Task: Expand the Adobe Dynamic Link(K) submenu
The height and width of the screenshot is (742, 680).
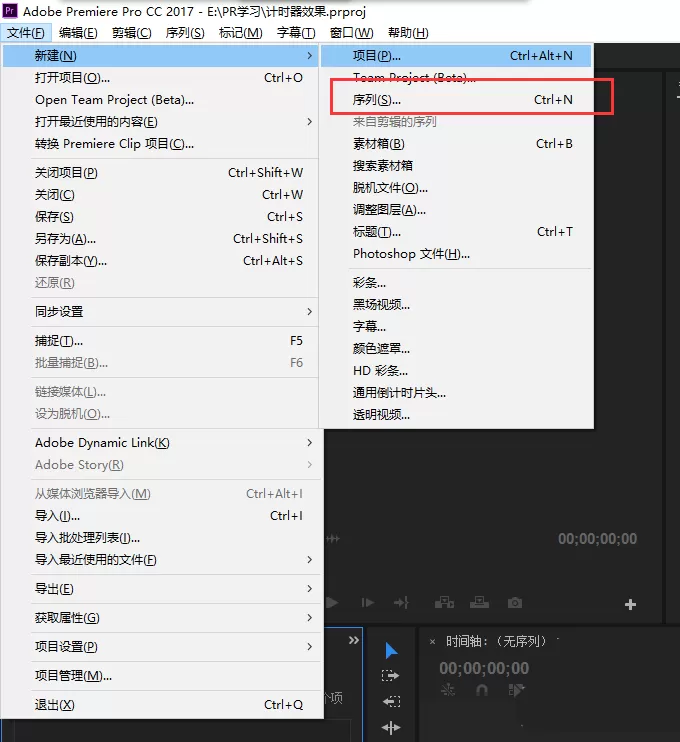Action: 161,442
